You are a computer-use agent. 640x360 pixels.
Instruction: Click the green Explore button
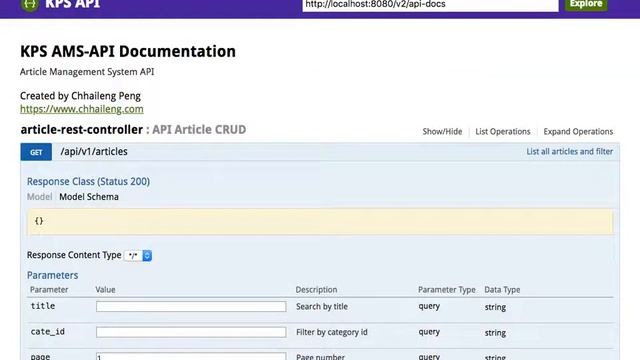pos(586,4)
